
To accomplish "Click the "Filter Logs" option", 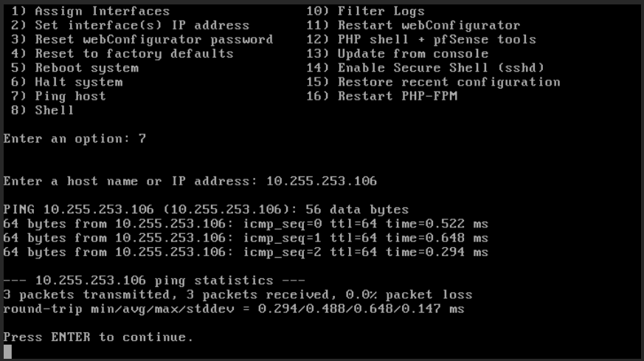I will tap(381, 11).
